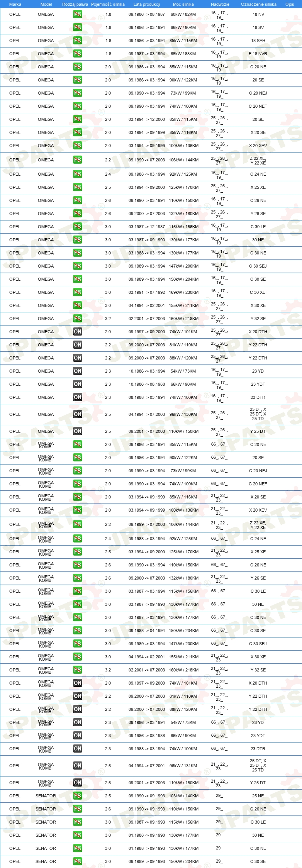Select the power cell '60kW / 82KM'

[183, 14]
